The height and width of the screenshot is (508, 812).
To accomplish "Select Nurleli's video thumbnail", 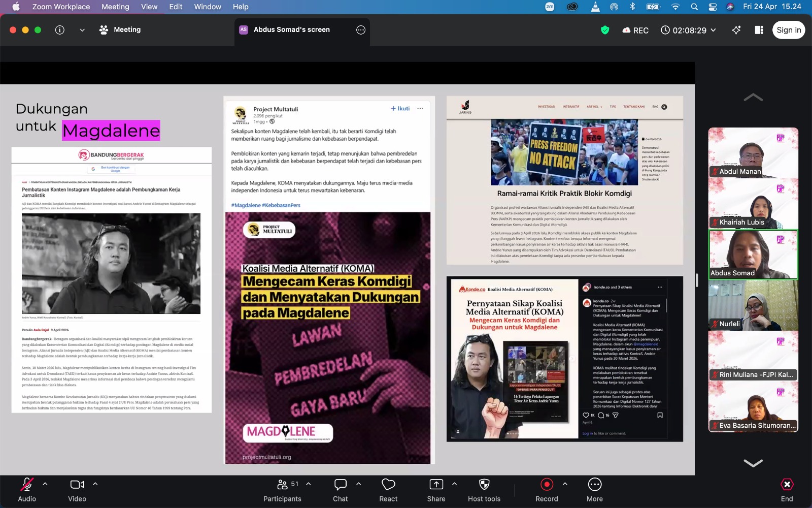I will pos(753,305).
